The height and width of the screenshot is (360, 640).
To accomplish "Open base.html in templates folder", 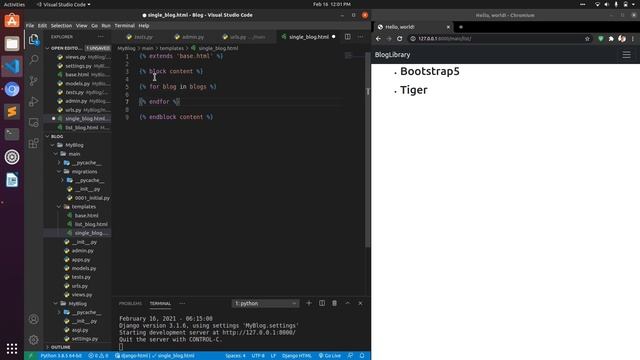I will coord(86,216).
